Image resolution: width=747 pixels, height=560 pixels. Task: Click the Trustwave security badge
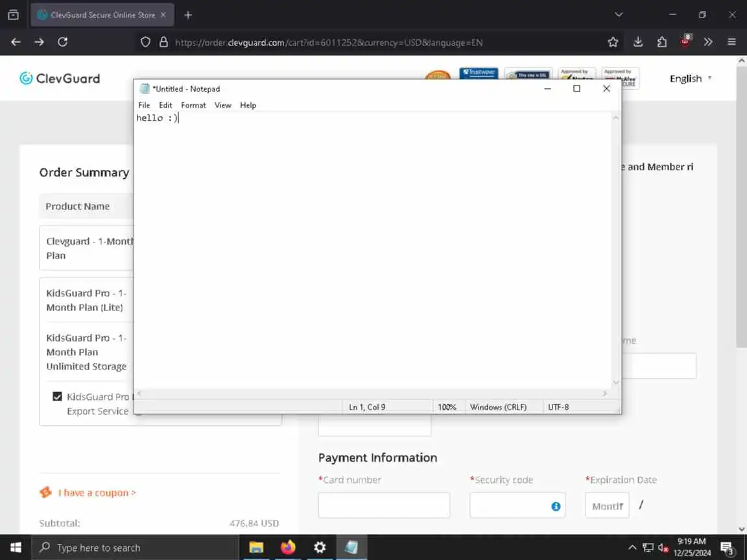point(479,73)
